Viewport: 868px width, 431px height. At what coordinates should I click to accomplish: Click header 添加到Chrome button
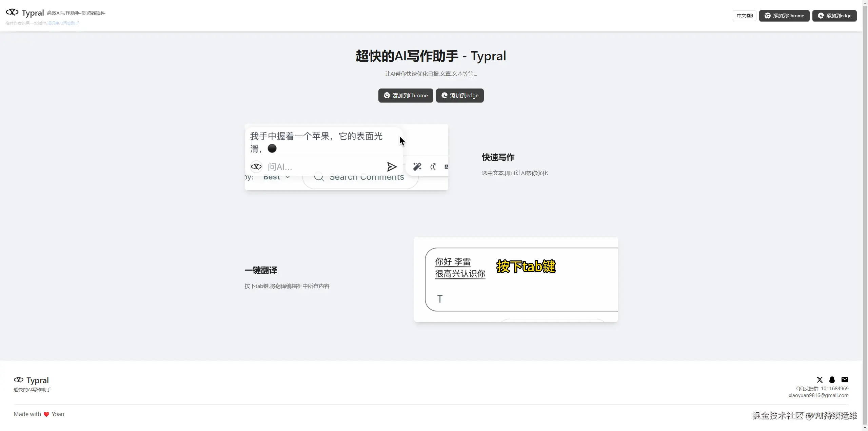click(x=784, y=16)
